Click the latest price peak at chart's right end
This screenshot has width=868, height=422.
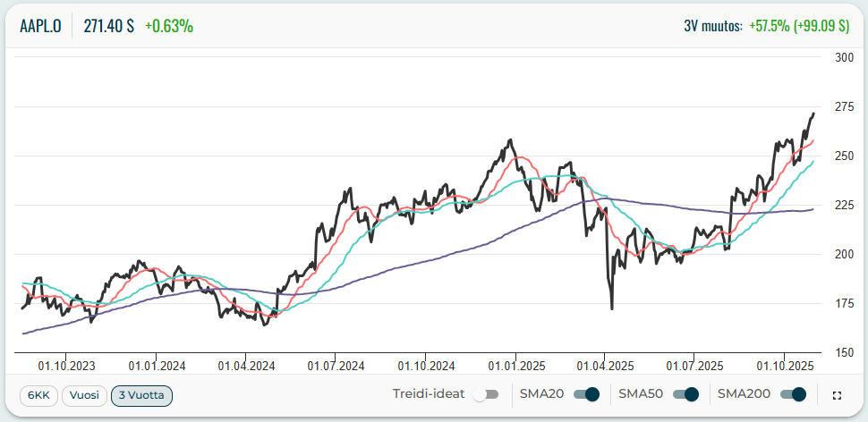click(813, 114)
